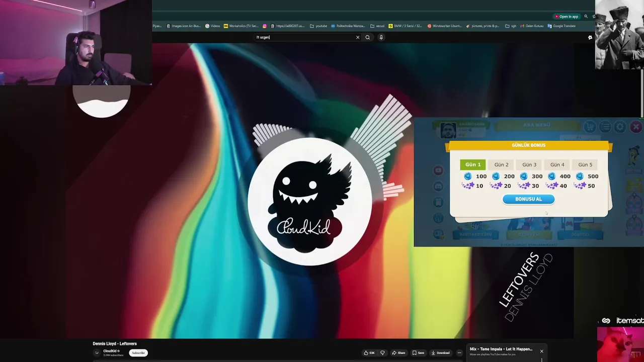Click the Share button
The height and width of the screenshot is (362, 644).
(398, 353)
